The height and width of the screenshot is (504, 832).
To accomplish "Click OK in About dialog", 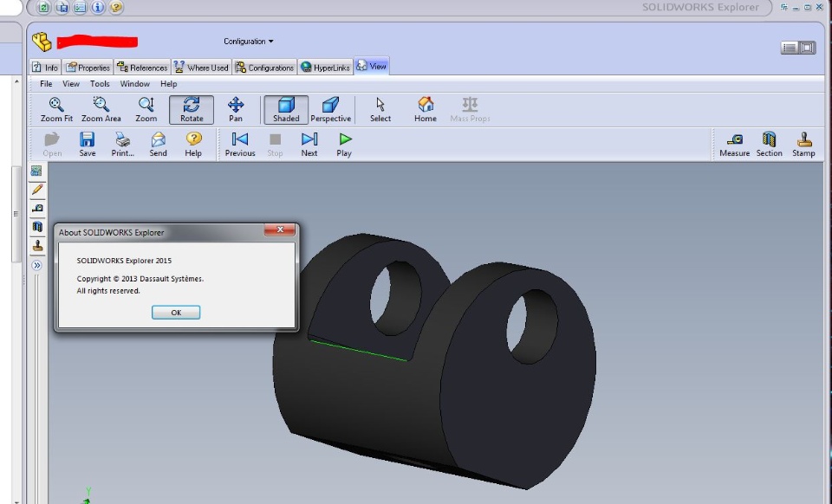I will coord(176,313).
